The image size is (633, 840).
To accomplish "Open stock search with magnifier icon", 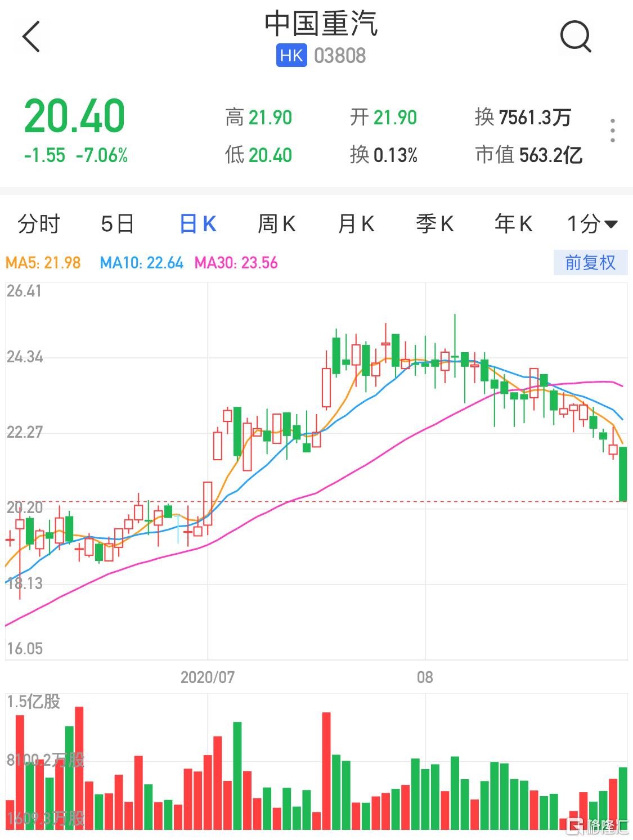I will pyautogui.click(x=575, y=37).
